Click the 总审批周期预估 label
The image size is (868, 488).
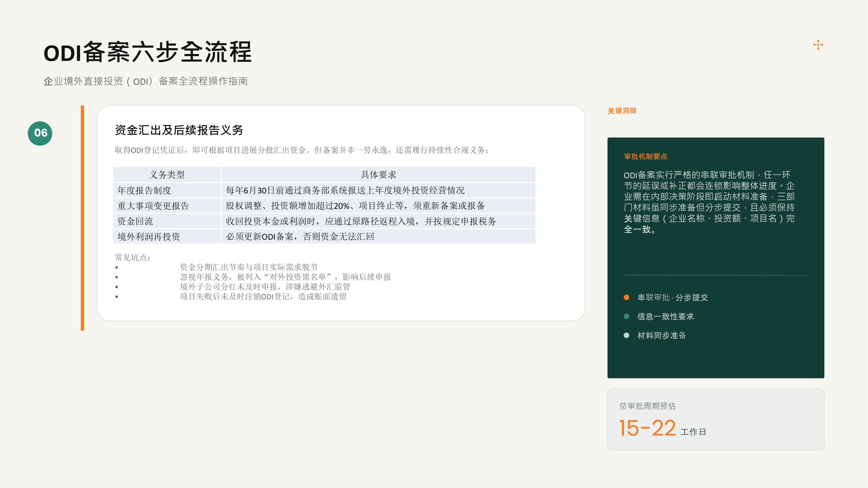[x=647, y=406]
